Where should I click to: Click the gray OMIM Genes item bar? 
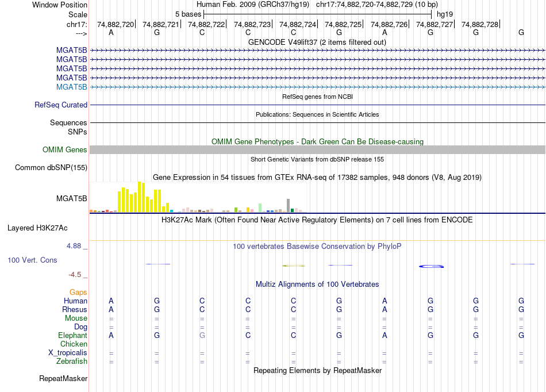(317, 149)
